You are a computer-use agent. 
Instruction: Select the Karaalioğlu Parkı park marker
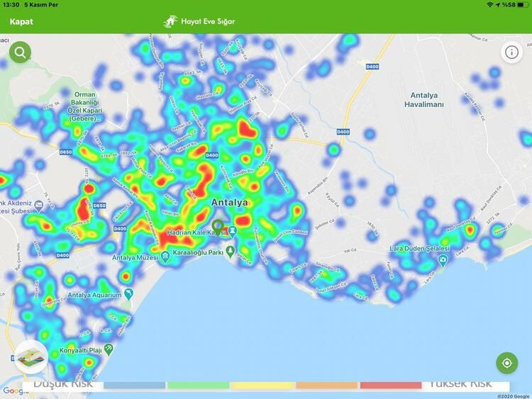pos(231,252)
